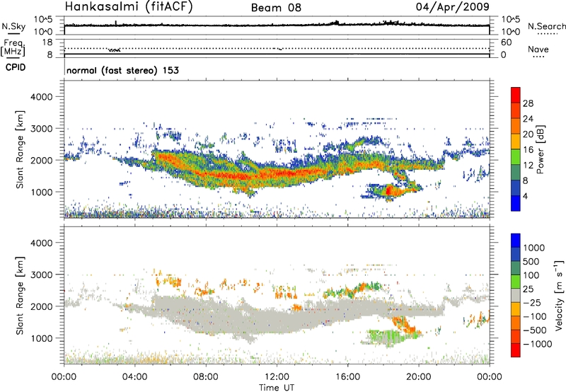Click the CPID label
The height and width of the screenshot is (392, 566).
click(16, 67)
